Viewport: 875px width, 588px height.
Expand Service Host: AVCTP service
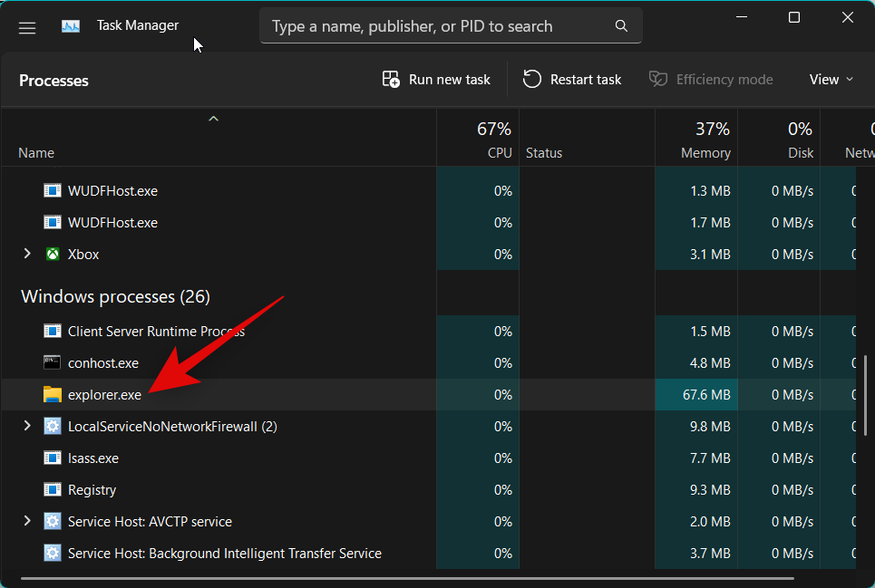[27, 522]
